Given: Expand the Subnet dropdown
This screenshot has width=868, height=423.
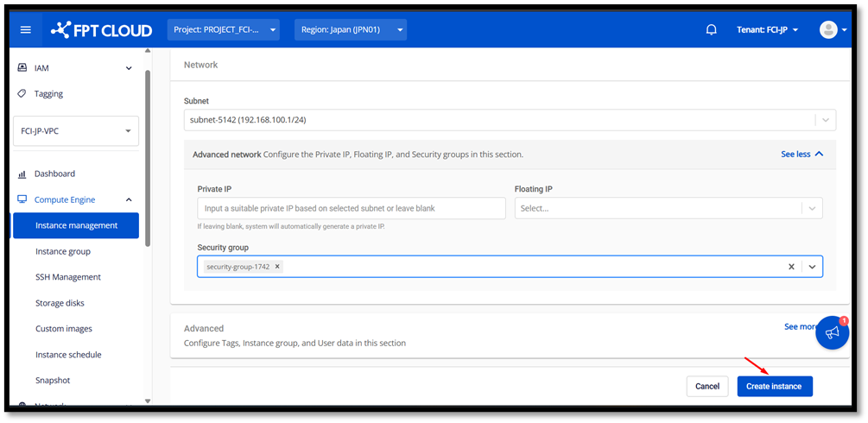Looking at the screenshot, I should [826, 121].
